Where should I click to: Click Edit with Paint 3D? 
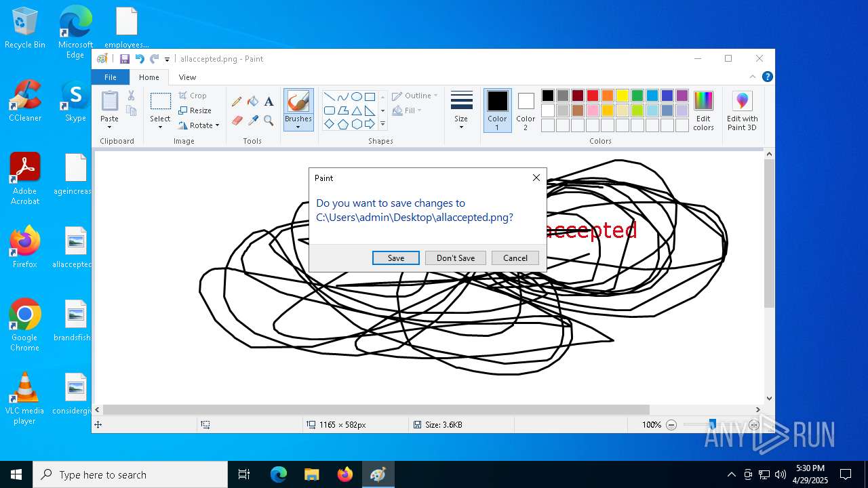pos(742,110)
